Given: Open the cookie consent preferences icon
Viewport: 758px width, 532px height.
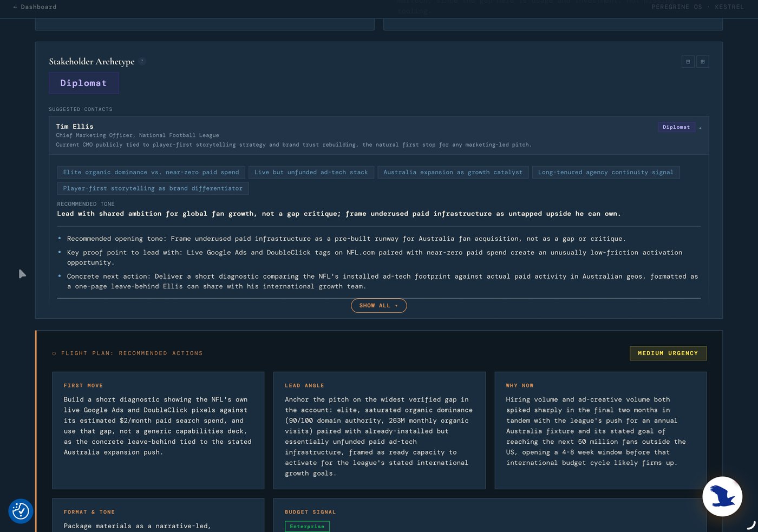Looking at the screenshot, I should click(21, 511).
